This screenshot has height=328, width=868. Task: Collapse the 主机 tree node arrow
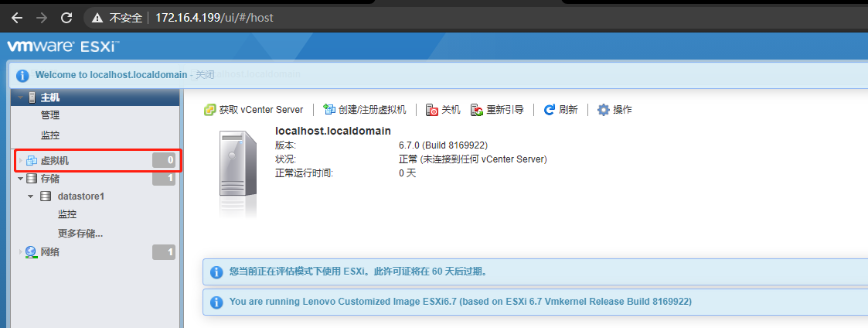point(20,97)
